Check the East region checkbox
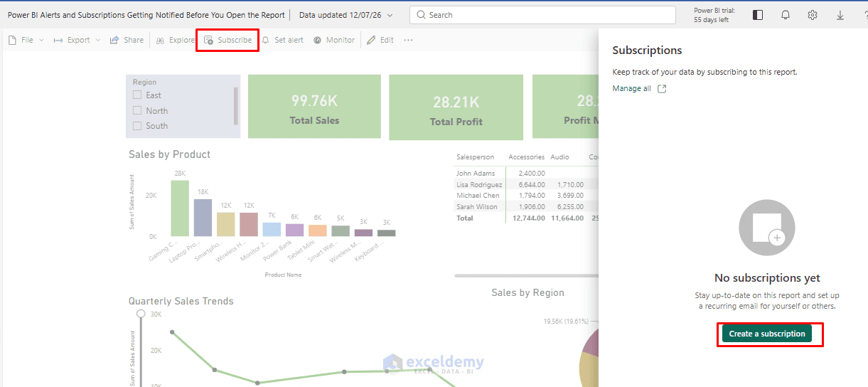The width and height of the screenshot is (868, 387). click(137, 95)
